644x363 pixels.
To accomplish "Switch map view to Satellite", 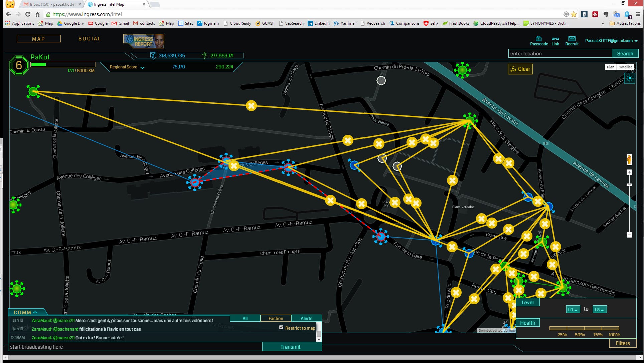I will pos(625,67).
